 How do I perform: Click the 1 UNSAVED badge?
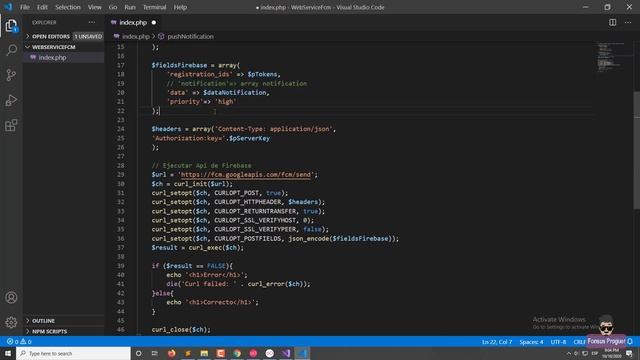click(x=88, y=36)
